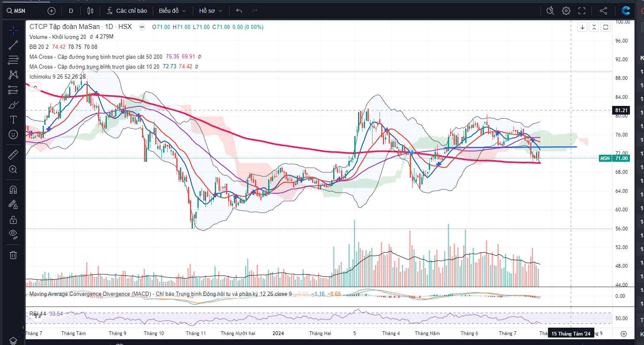Toggle magnet mode
The width and height of the screenshot is (644, 345).
[x=13, y=190]
